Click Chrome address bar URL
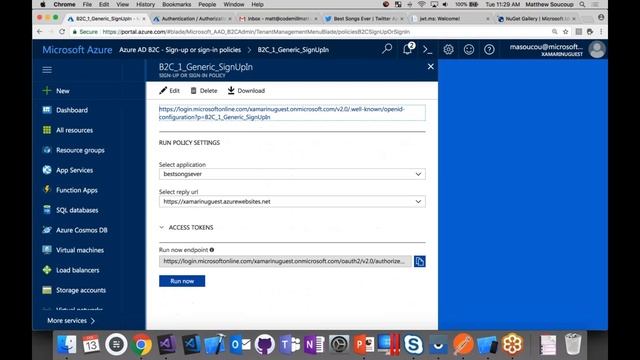Viewport: 640px width, 360px height. (x=256, y=32)
